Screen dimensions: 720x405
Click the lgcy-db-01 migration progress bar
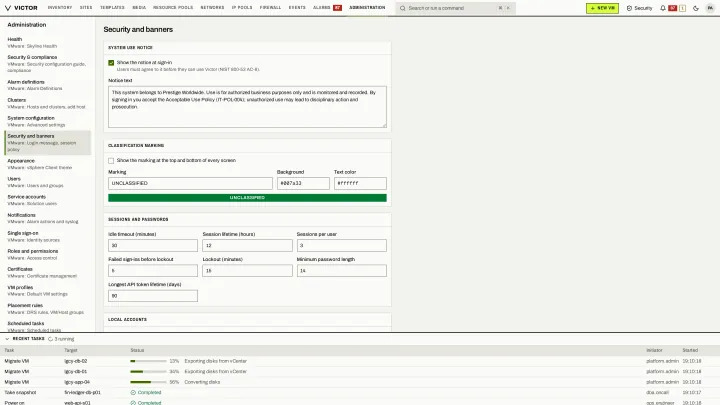pyautogui.click(x=148, y=371)
